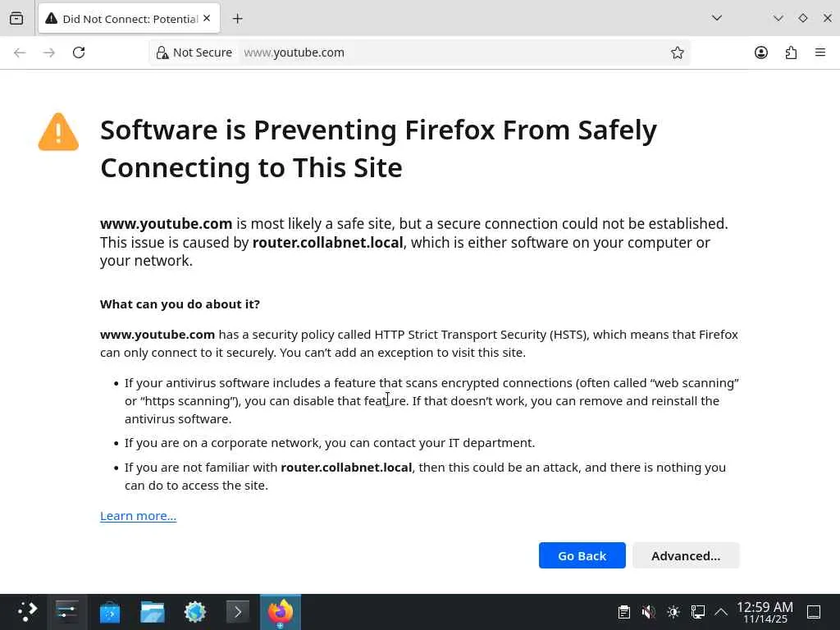Click the Not Secure site information indicator
840x630 pixels.
click(x=194, y=52)
